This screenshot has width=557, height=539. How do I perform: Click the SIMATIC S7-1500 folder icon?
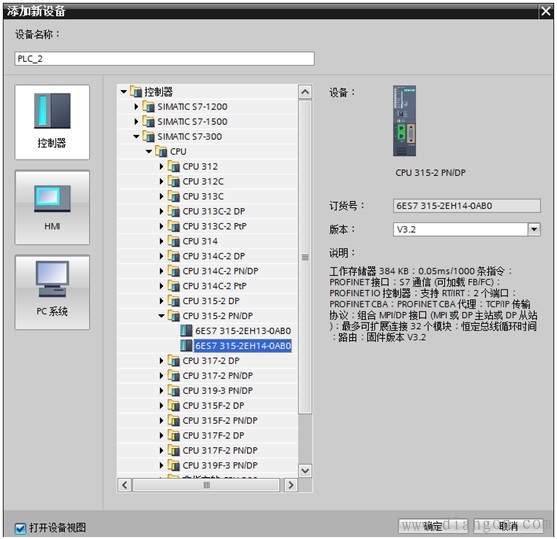(x=148, y=122)
